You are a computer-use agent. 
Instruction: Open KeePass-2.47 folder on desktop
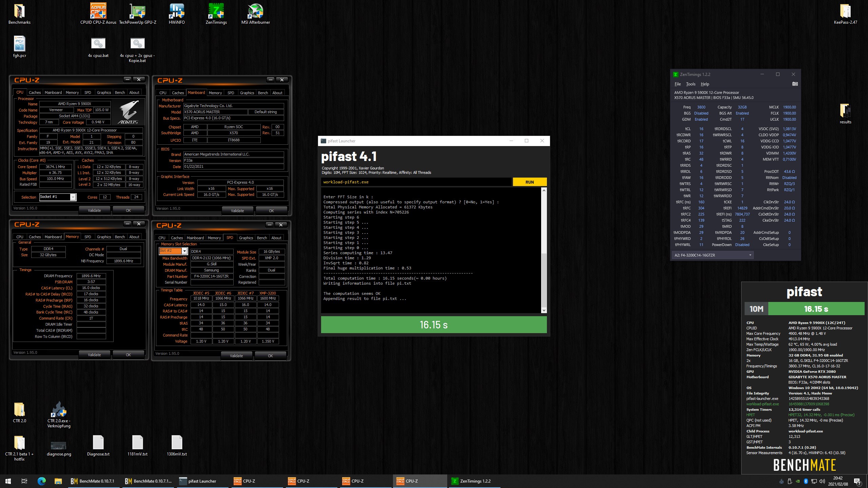click(x=845, y=14)
